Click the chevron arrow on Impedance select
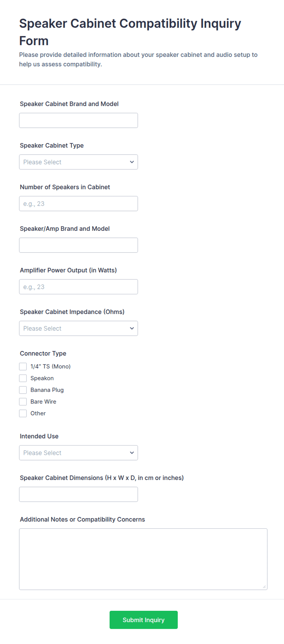Viewport: 284px width, 644px height. coord(132,328)
